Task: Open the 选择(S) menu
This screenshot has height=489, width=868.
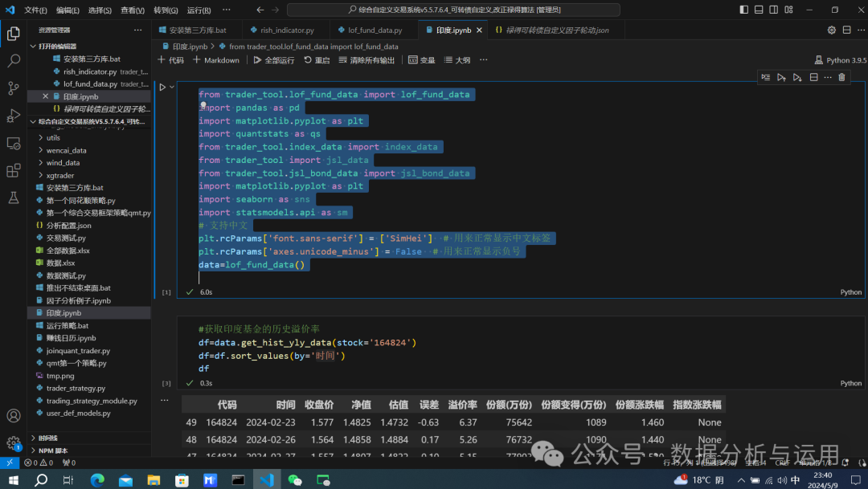Action: pyautogui.click(x=100, y=10)
